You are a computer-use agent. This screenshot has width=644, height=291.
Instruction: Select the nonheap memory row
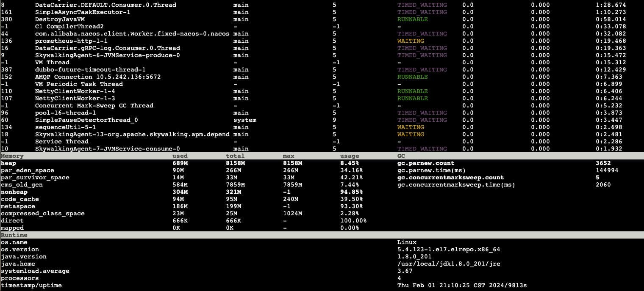click(14, 192)
